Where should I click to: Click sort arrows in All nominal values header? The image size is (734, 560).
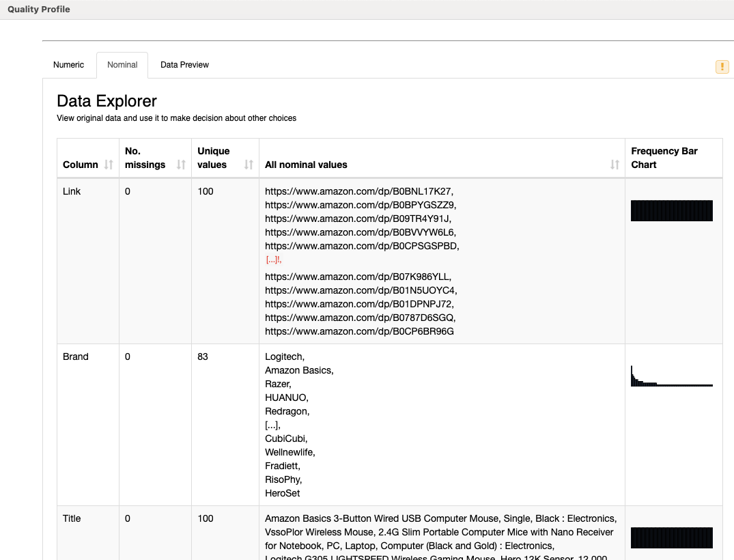(615, 165)
